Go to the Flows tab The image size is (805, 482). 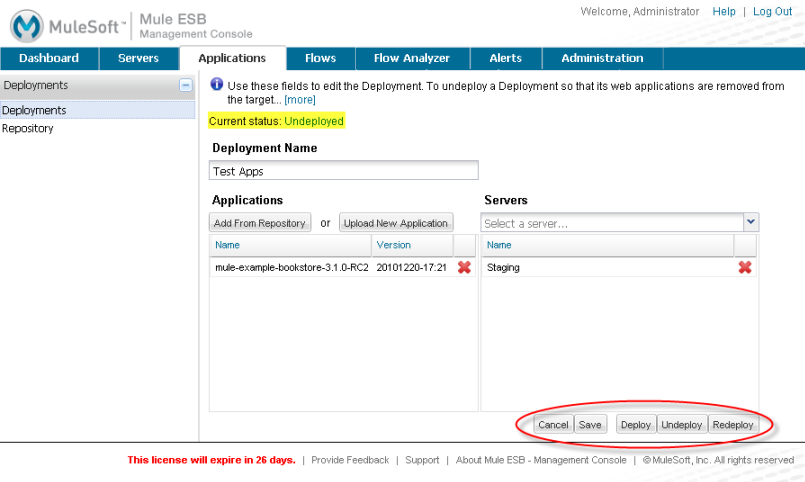pyautogui.click(x=320, y=58)
